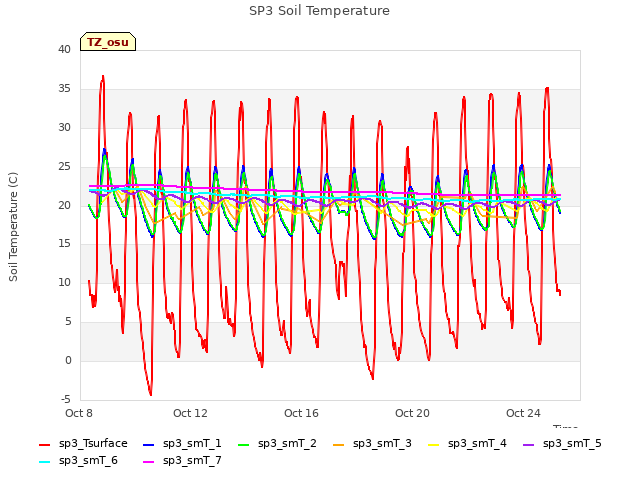This screenshot has width=640, height=480.
Task: Click the sp3_Tsurface legend label
Action: click(x=93, y=443)
